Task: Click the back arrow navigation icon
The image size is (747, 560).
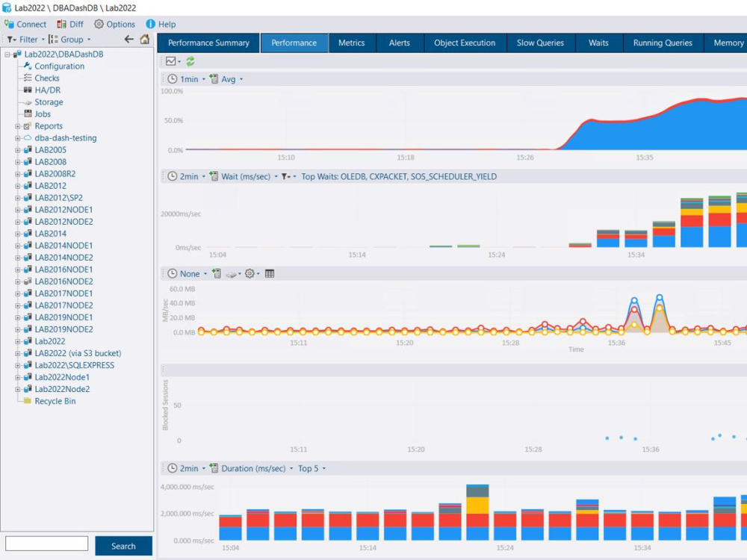Action: pyautogui.click(x=128, y=39)
